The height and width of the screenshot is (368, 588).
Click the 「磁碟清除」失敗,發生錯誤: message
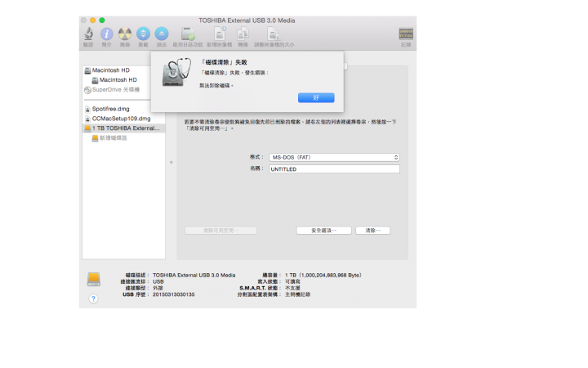pos(234,73)
